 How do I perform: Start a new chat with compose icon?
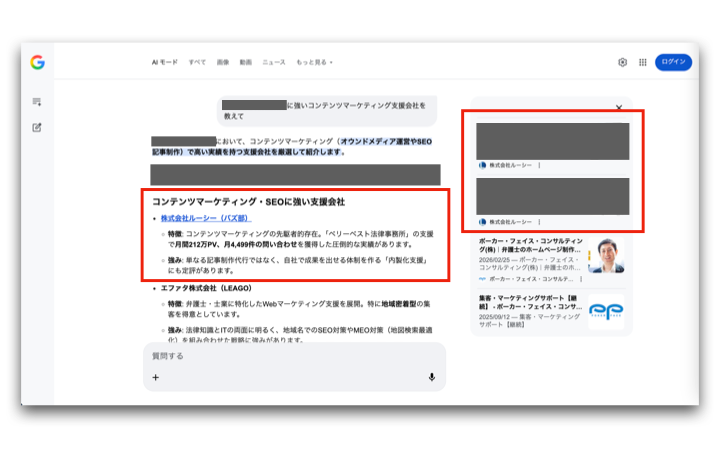click(37, 127)
